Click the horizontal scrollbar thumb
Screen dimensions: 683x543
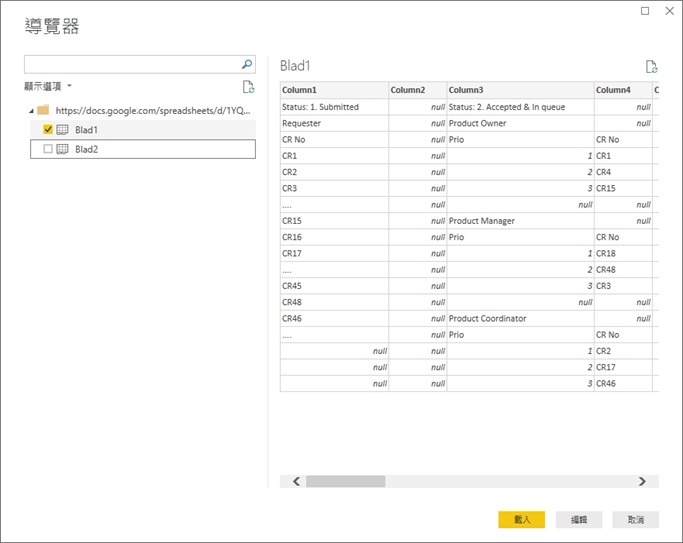point(345,481)
